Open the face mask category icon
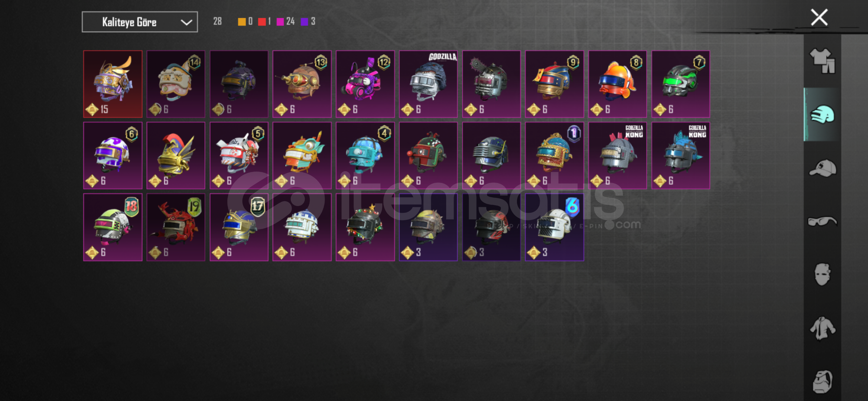Image resolution: width=868 pixels, height=401 pixels. 822,274
